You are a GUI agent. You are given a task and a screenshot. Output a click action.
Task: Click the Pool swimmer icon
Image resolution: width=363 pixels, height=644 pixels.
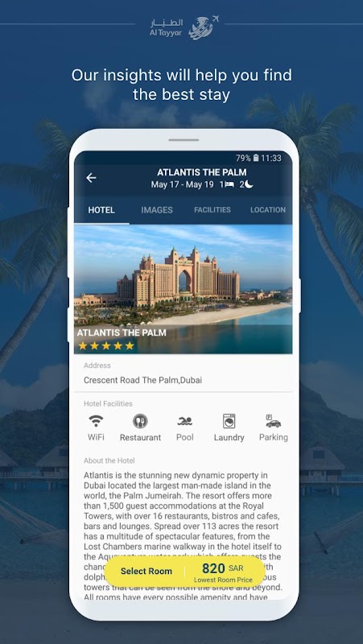click(185, 421)
